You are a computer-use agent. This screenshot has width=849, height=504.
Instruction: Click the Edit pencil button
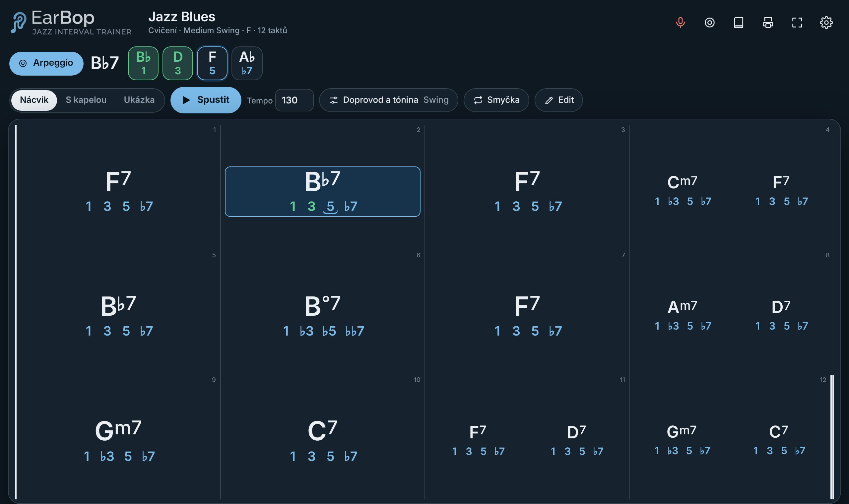coord(558,100)
